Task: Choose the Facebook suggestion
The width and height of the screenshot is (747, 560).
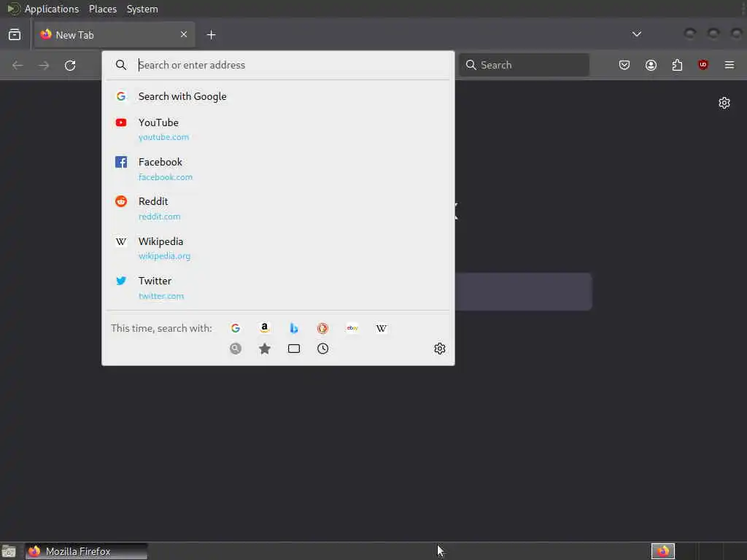Action: [x=278, y=169]
